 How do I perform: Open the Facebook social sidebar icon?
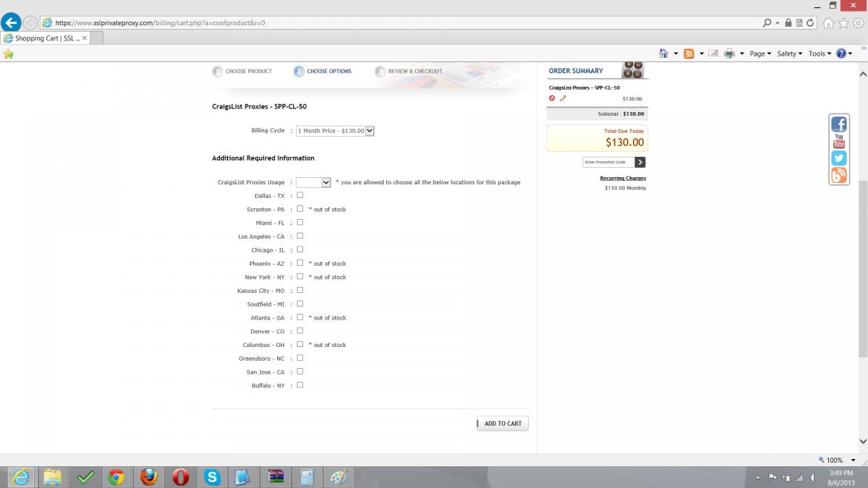pos(839,124)
